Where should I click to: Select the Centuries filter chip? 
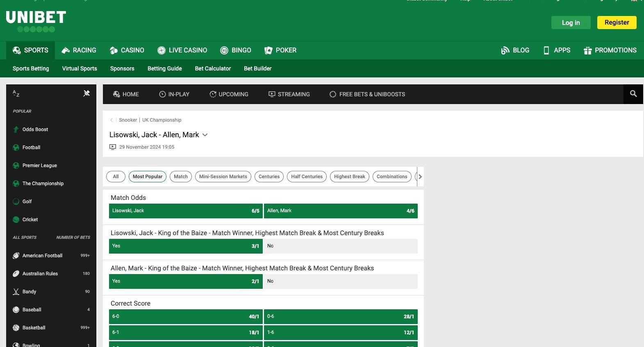269,177
